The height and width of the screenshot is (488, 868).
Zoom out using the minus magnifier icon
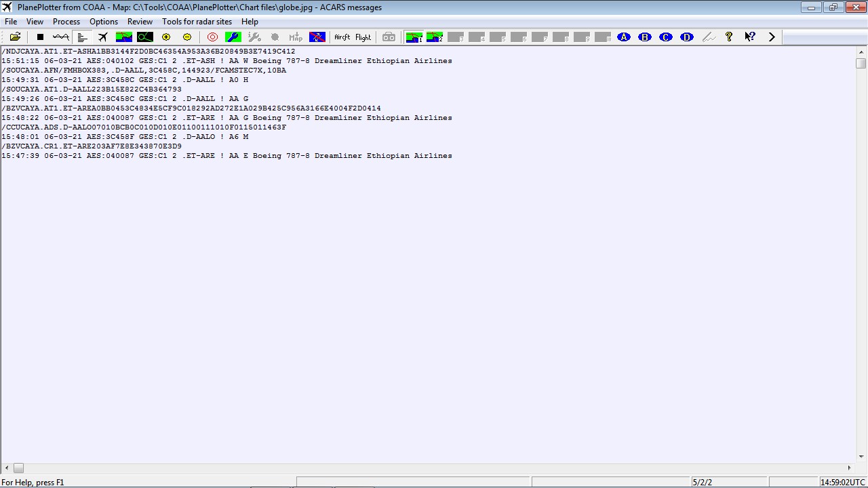point(186,37)
